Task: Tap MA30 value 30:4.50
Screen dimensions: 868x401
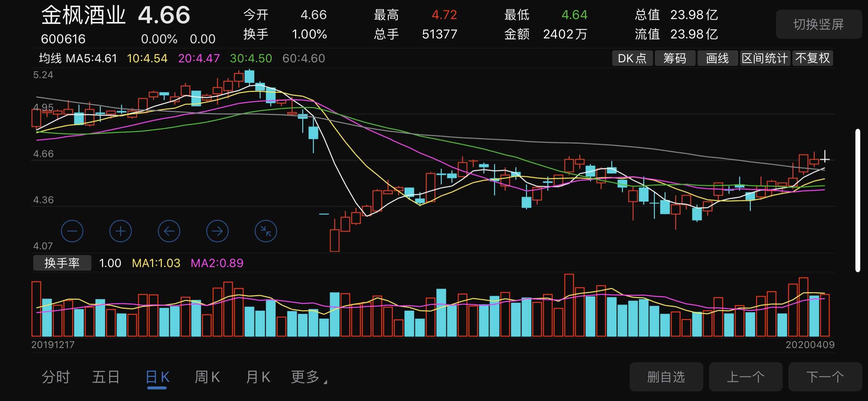Action: [x=251, y=58]
